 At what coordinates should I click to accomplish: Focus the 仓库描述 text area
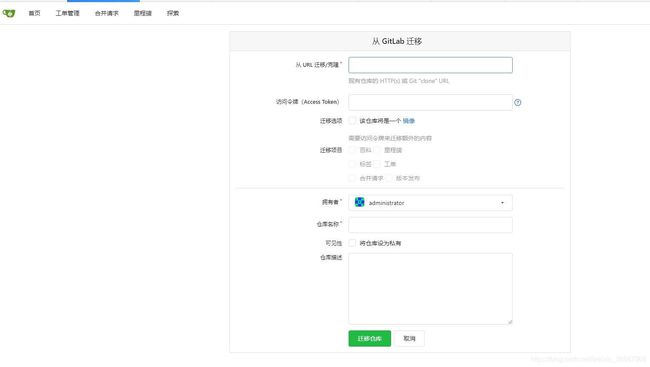(430, 289)
